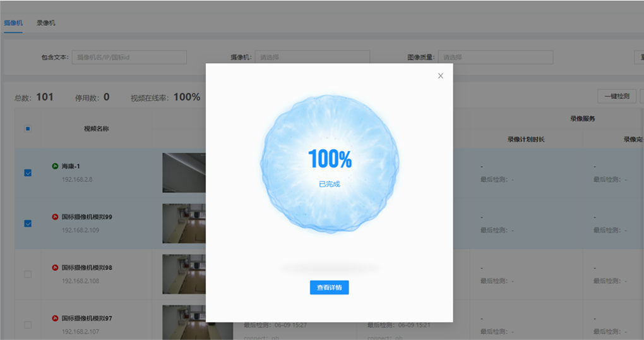The width and height of the screenshot is (644, 340).
Task: Uncheck the 国标摄像机模拟99 row checkbox
Action: click(x=28, y=223)
